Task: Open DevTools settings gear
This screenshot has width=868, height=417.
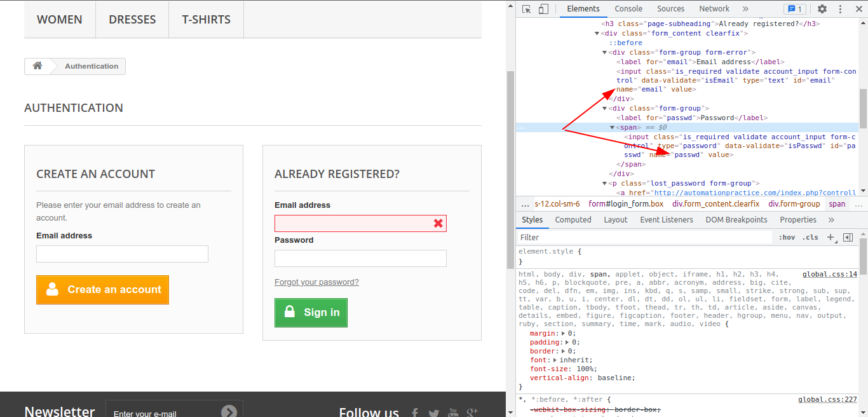Action: coord(822,9)
